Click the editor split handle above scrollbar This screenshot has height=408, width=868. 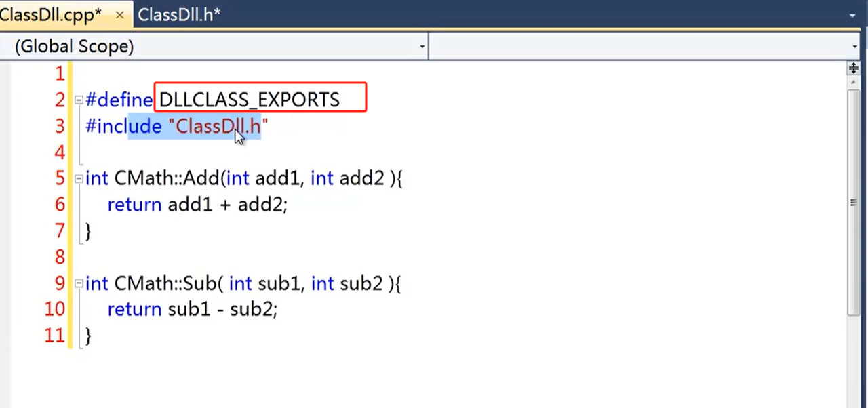click(x=853, y=68)
